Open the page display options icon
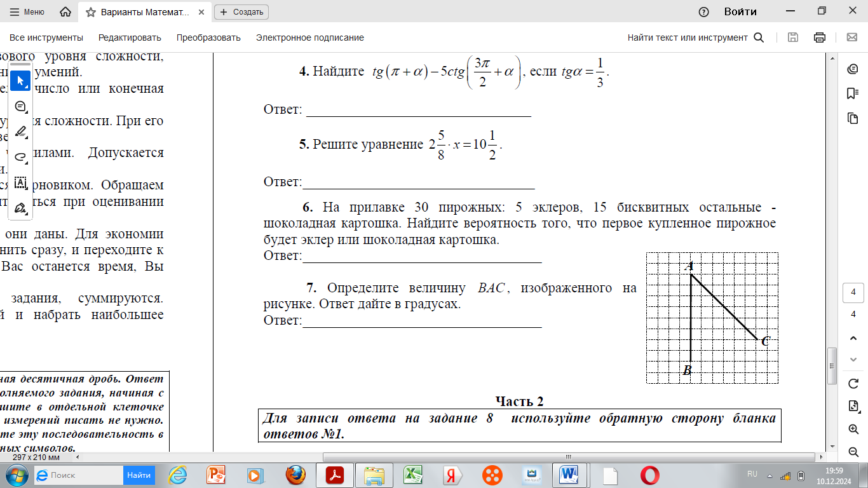868x488 pixels. click(853, 406)
